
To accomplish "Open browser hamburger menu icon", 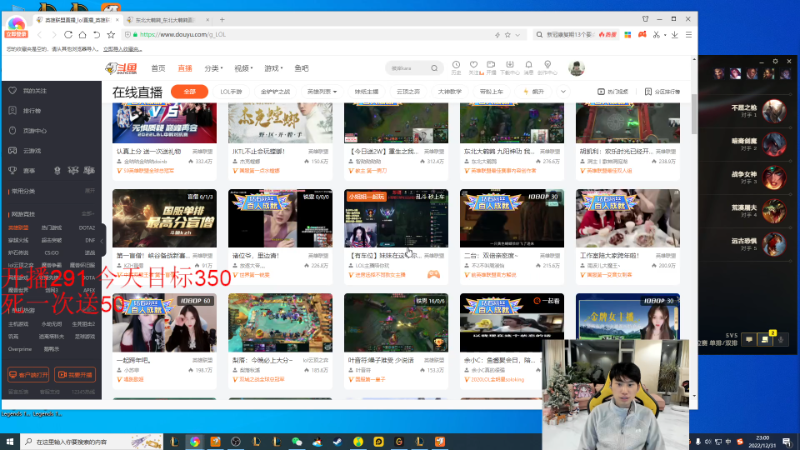I will click(x=689, y=35).
